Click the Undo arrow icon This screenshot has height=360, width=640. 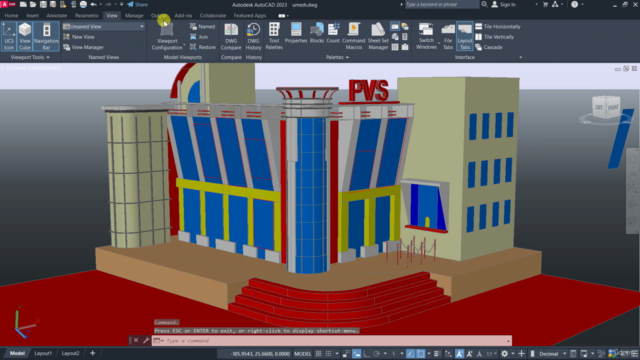(x=93, y=4)
